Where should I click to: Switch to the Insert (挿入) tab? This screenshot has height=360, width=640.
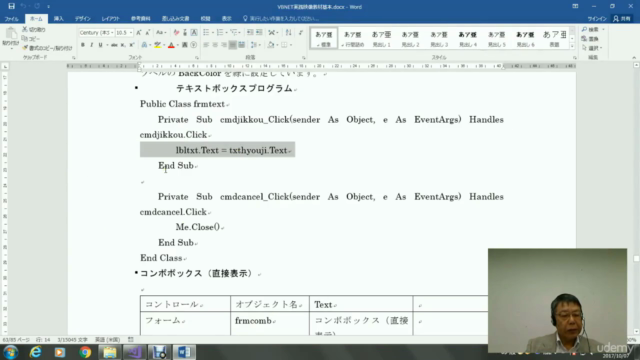coord(58,19)
